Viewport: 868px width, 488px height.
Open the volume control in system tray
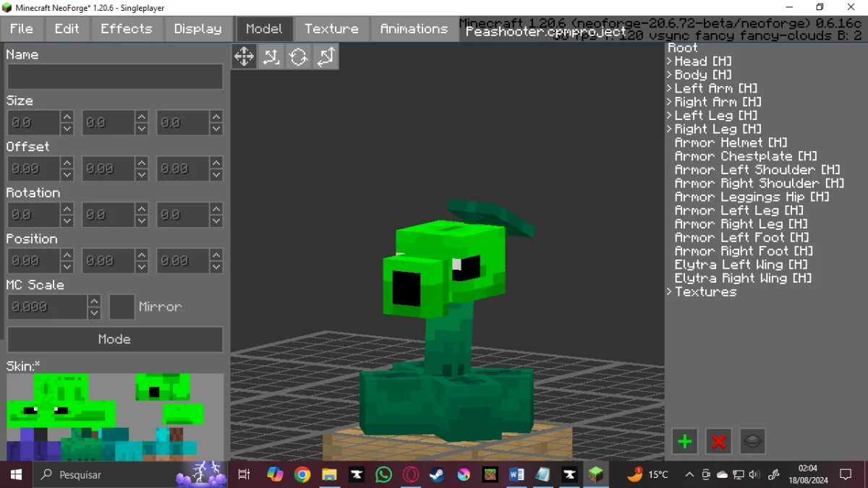[x=754, y=475]
